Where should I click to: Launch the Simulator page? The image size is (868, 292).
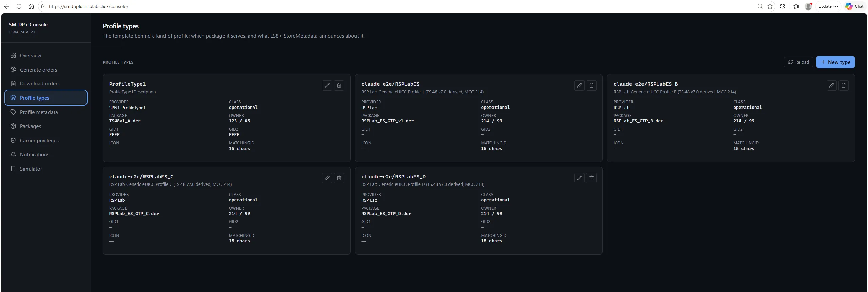(46, 169)
